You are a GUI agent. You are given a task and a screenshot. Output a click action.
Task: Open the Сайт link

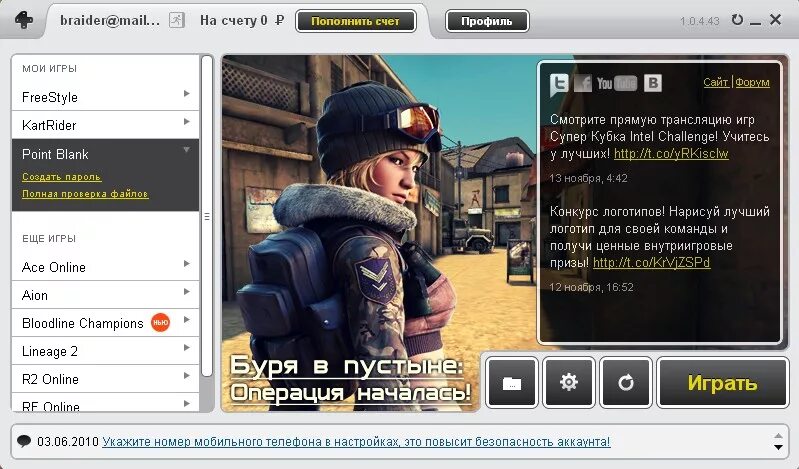[716, 82]
